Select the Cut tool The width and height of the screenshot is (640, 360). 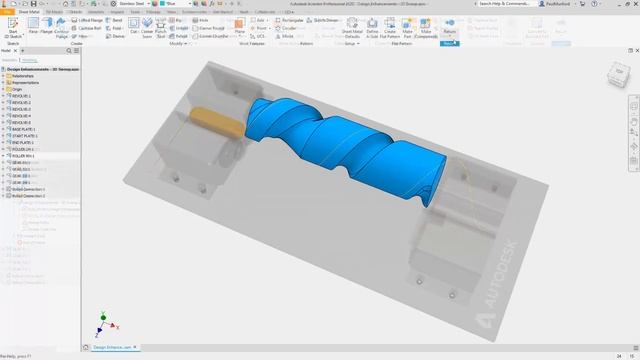pos(133,26)
